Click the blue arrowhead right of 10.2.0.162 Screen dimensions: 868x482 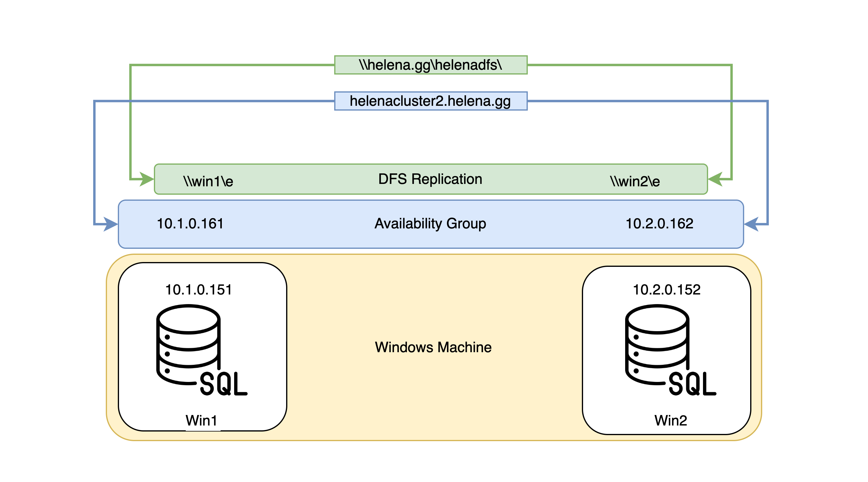tap(751, 224)
